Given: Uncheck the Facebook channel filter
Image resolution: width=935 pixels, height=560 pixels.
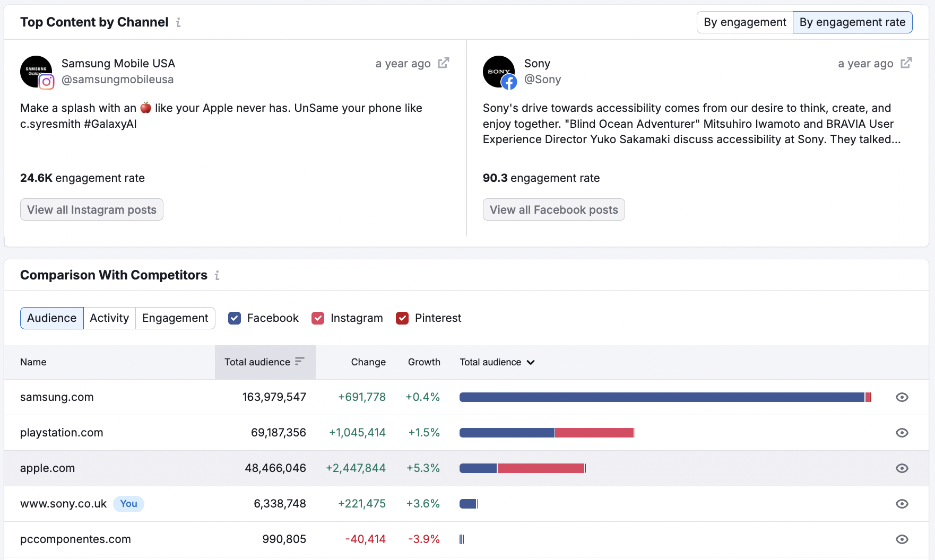Looking at the screenshot, I should (x=235, y=318).
